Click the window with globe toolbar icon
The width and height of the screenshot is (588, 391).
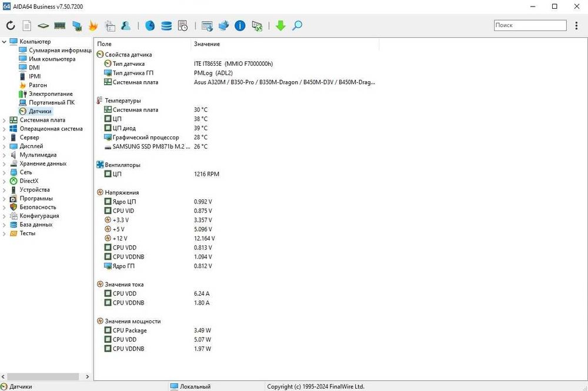[x=207, y=25]
